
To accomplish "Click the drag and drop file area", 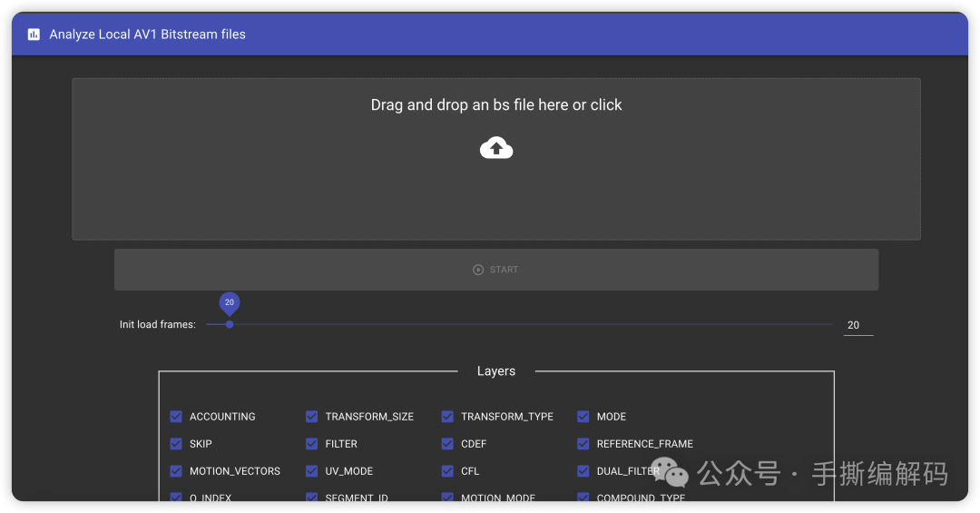I will pyautogui.click(x=496, y=159).
